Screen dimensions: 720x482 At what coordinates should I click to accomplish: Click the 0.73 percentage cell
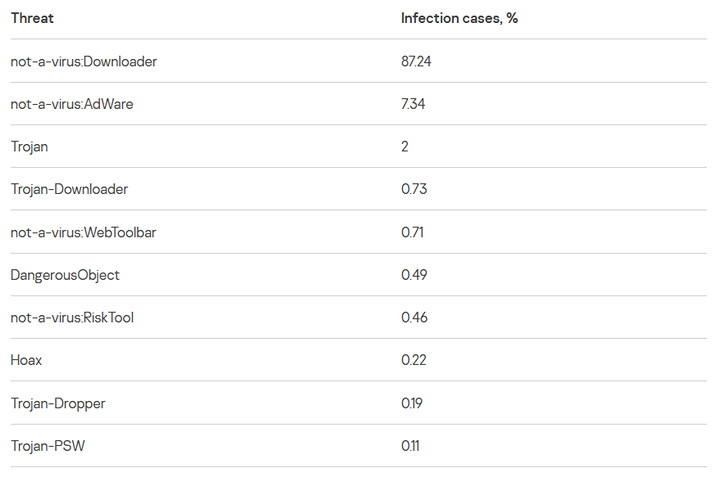[x=414, y=189]
